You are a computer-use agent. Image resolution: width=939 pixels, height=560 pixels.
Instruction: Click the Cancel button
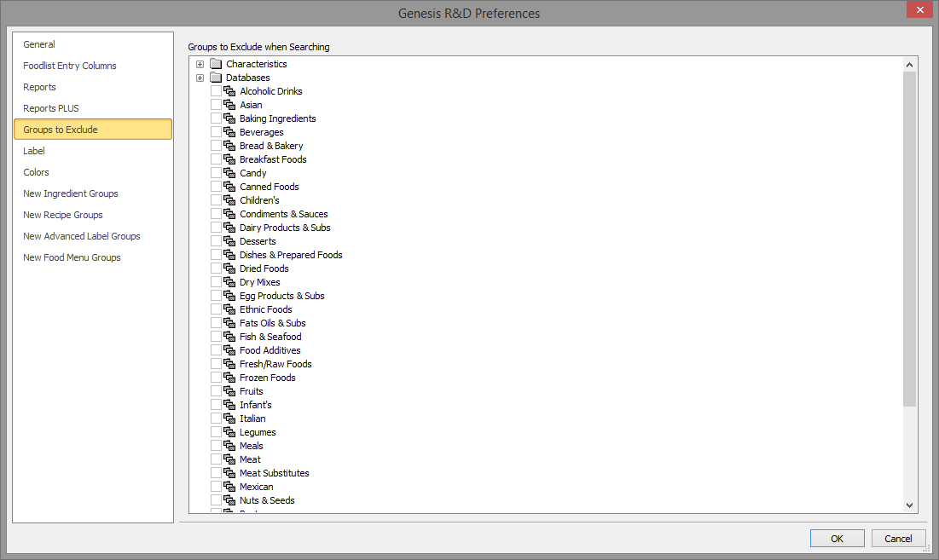click(898, 539)
